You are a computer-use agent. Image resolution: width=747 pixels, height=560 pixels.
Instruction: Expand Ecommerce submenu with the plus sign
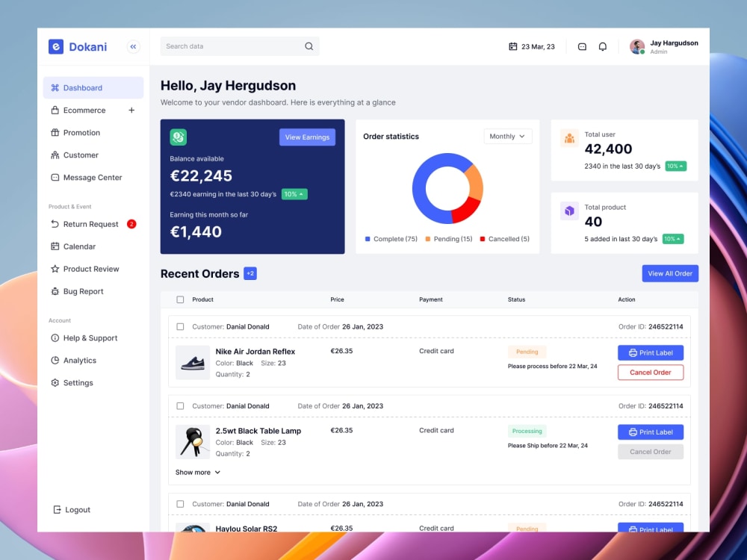coord(131,110)
